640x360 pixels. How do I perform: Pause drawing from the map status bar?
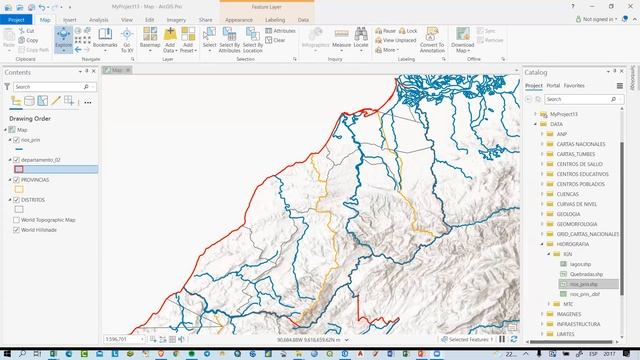click(x=502, y=339)
